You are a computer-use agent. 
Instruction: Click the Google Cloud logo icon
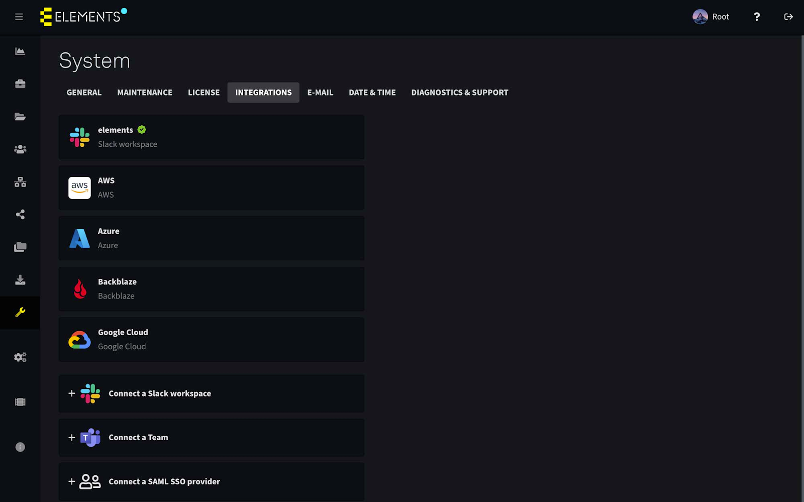(79, 340)
